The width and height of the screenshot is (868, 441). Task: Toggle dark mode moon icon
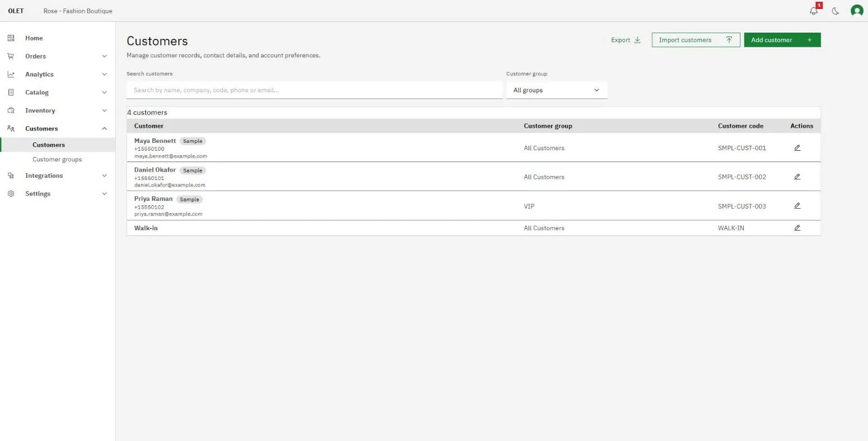point(835,11)
